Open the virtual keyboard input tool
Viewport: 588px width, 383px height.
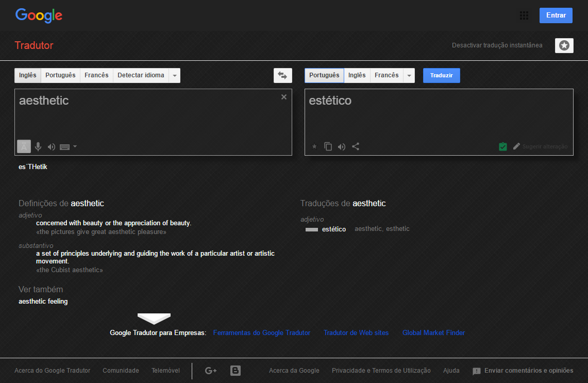pyautogui.click(x=64, y=147)
